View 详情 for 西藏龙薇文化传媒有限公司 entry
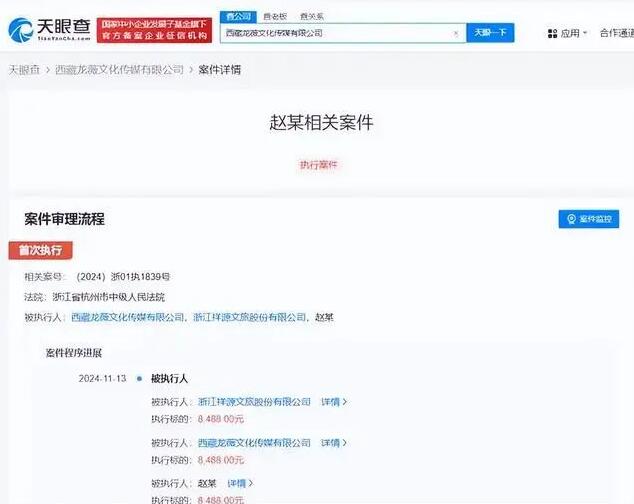This screenshot has height=504, width=634. (x=334, y=443)
